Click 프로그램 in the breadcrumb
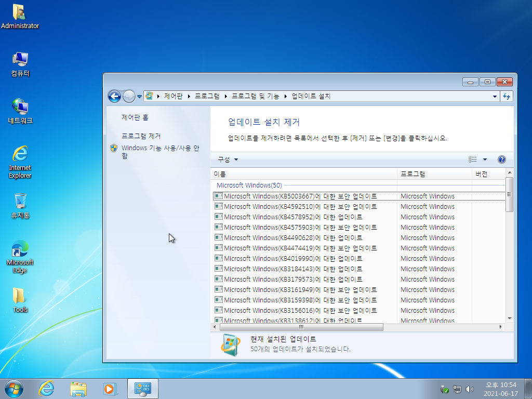This screenshot has width=532, height=399. [x=207, y=96]
